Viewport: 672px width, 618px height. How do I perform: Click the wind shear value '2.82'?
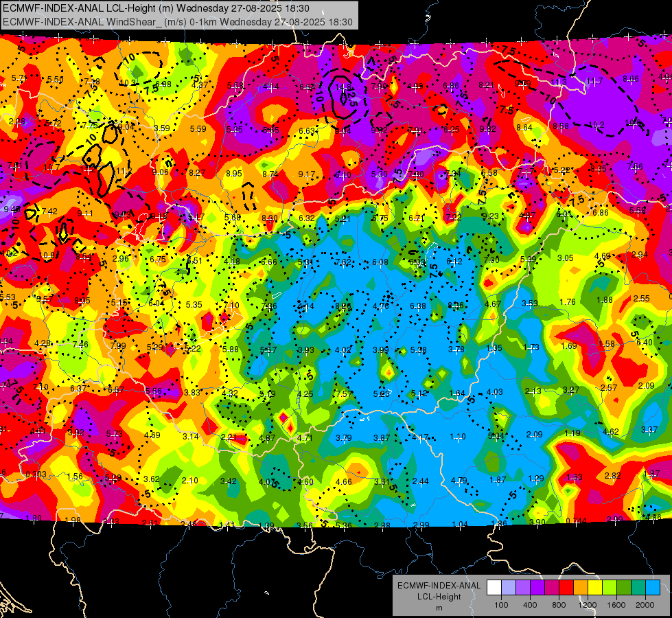[612, 475]
